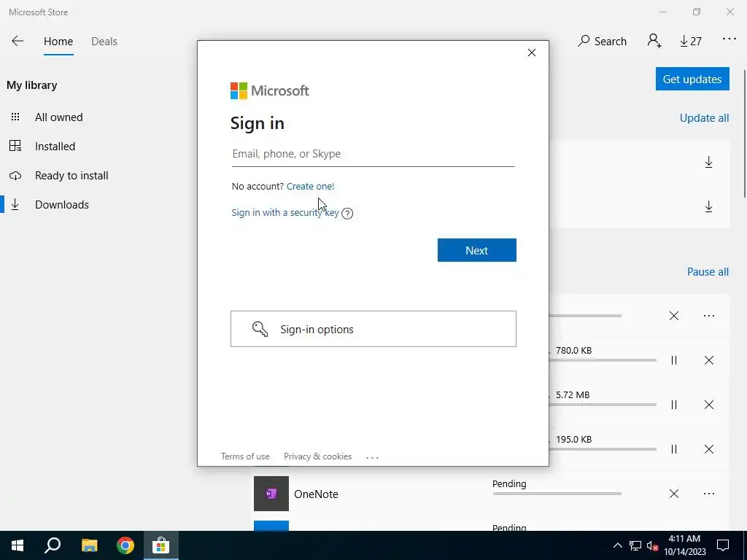Viewport: 747px width, 560px height.
Task: Click Sign in with a security key
Action: click(285, 212)
